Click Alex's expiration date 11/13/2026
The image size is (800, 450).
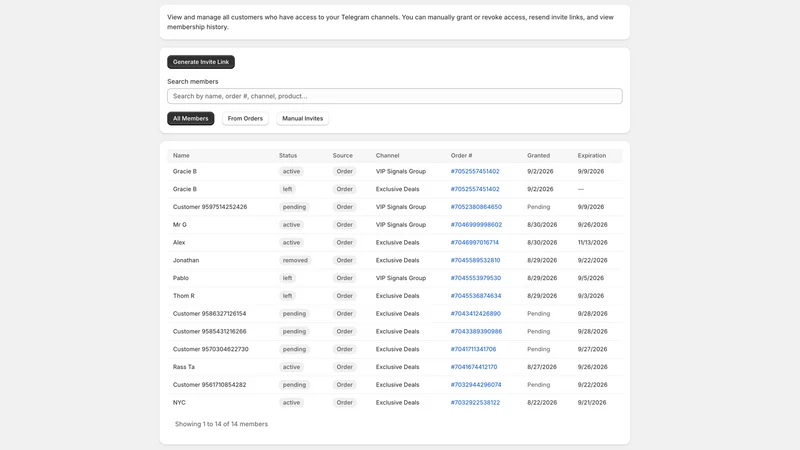point(592,243)
